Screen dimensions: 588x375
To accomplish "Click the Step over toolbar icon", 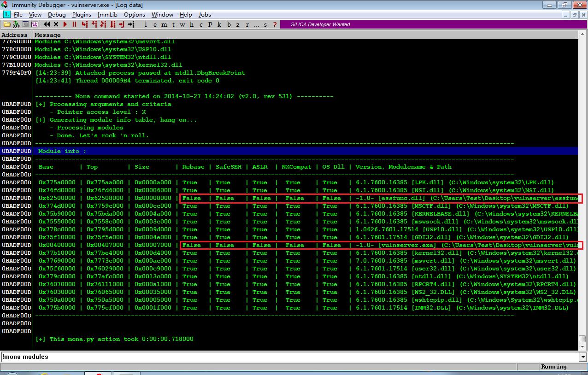I will pyautogui.click(x=94, y=24).
